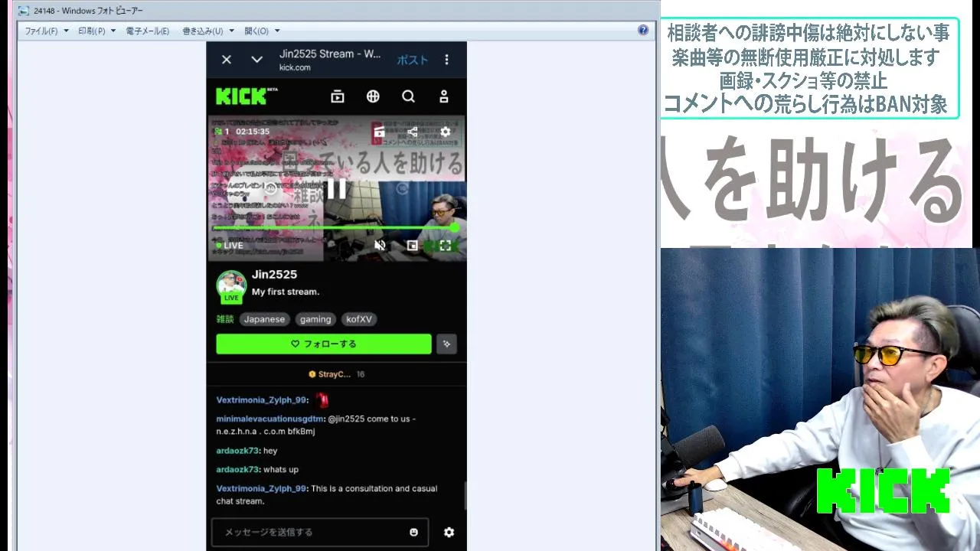
Task: Toggle picture-in-picture mode icon
Action: tap(413, 246)
